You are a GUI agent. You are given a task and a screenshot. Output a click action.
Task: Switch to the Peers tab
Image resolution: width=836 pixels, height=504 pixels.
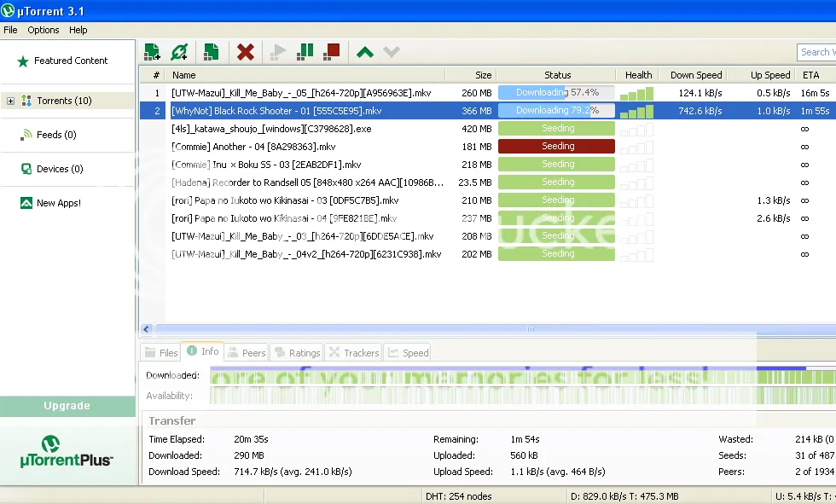[247, 353]
